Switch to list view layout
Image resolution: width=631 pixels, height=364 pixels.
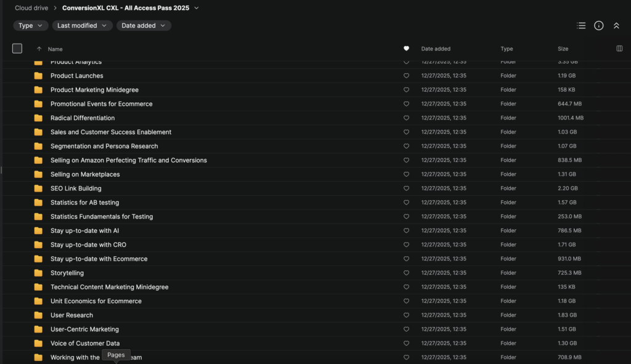click(x=581, y=26)
